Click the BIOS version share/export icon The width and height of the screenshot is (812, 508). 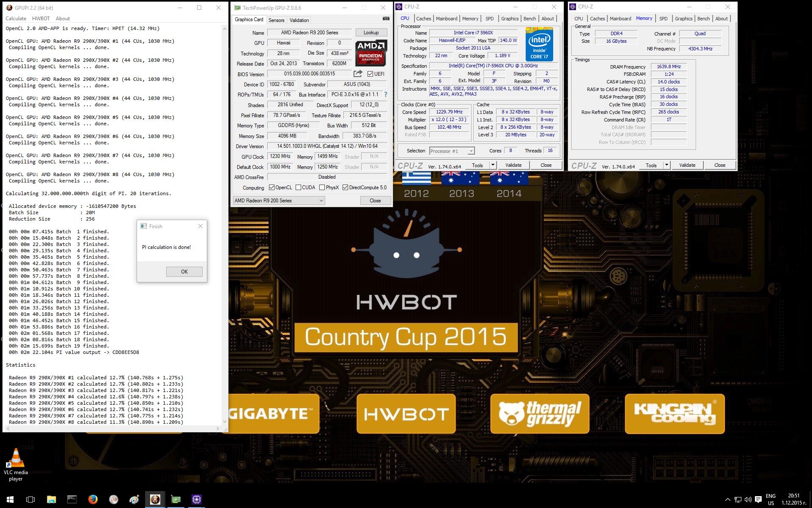pyautogui.click(x=358, y=74)
